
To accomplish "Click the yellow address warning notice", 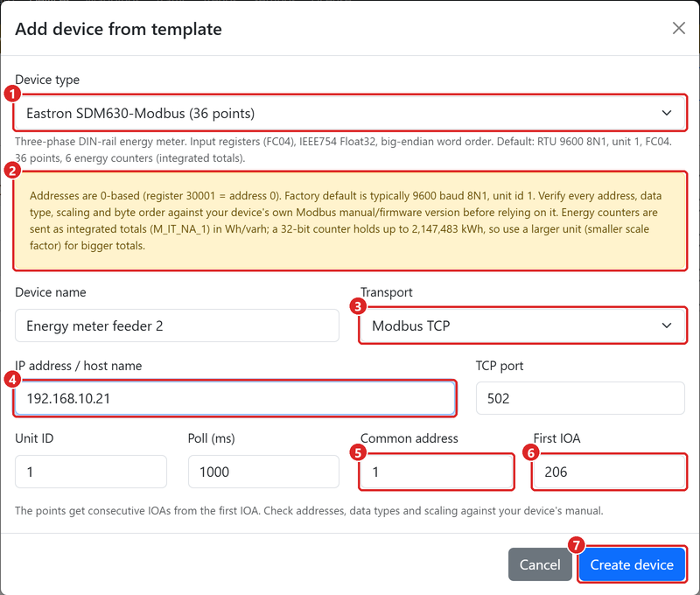I will [350, 220].
